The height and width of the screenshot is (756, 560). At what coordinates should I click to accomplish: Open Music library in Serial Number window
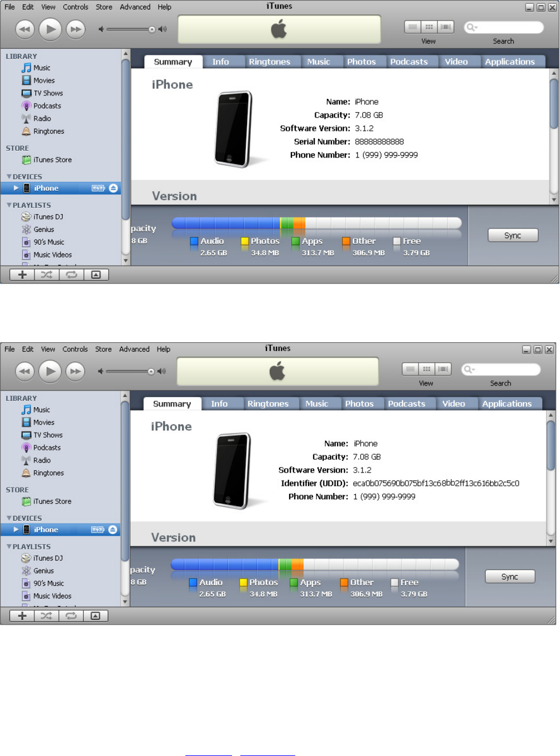(x=42, y=68)
